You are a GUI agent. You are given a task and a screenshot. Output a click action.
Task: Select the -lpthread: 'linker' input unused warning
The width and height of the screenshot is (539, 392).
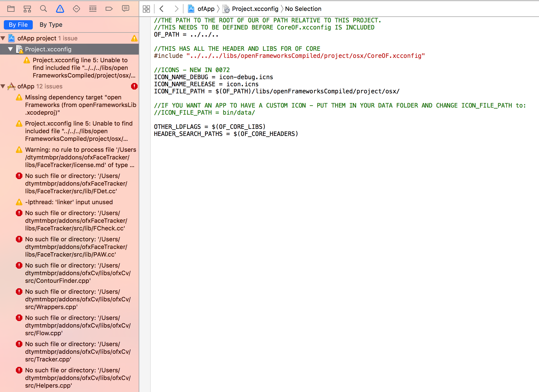pyautogui.click(x=69, y=202)
